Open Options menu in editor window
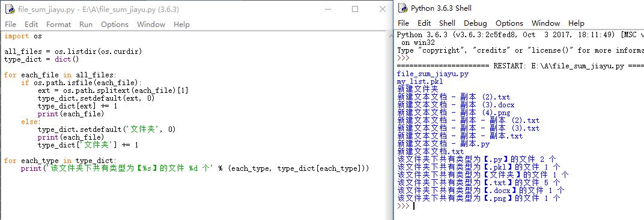Screen dimensions: 644x220 115,24
